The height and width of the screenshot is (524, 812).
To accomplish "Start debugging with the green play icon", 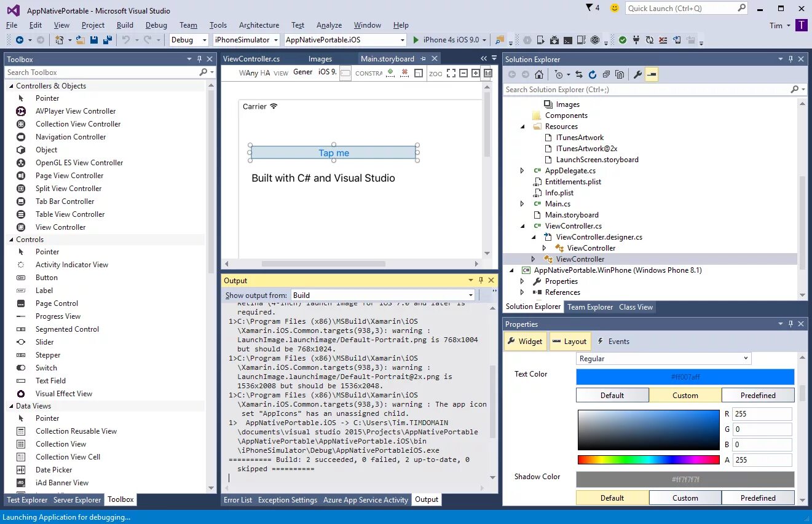I will coord(416,40).
